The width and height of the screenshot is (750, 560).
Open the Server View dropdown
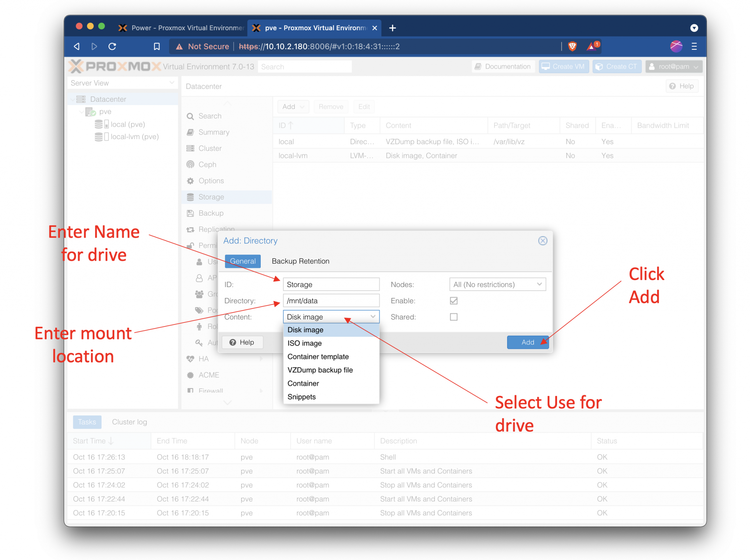[172, 83]
